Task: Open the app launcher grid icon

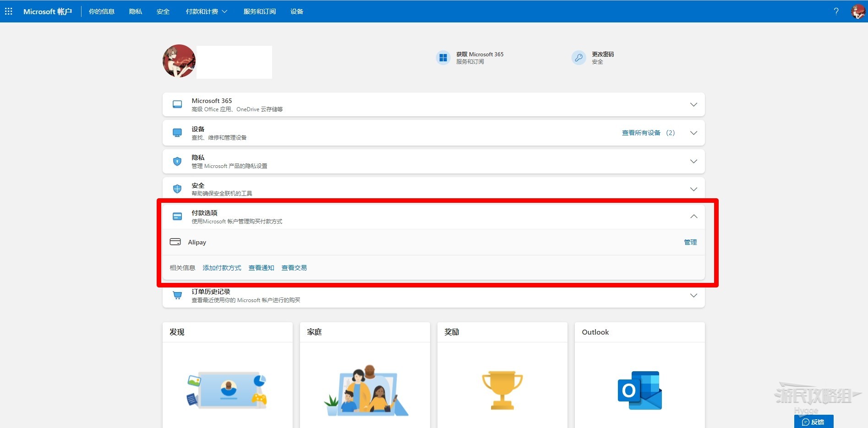Action: click(8, 11)
